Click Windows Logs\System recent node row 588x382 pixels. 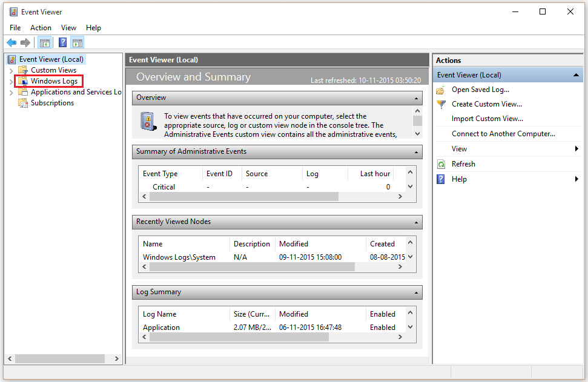tap(272, 257)
